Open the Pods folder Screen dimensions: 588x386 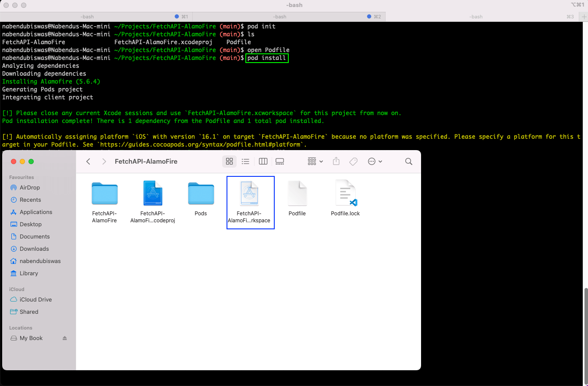pos(201,193)
